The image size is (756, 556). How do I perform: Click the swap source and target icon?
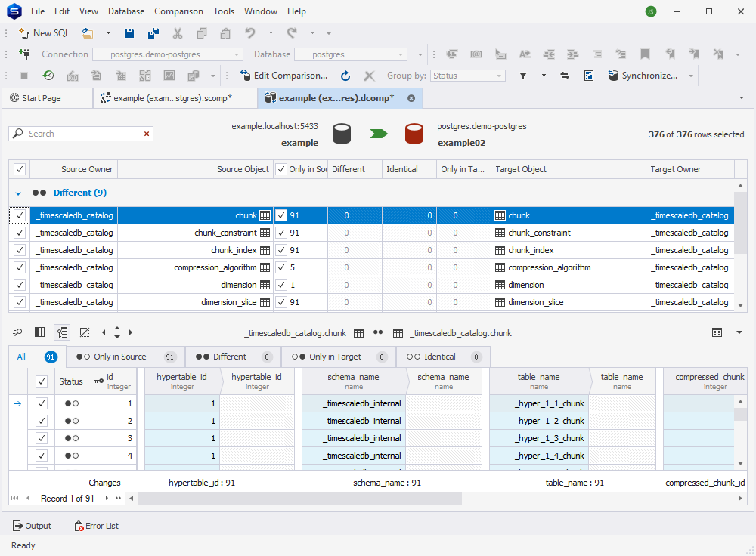565,76
